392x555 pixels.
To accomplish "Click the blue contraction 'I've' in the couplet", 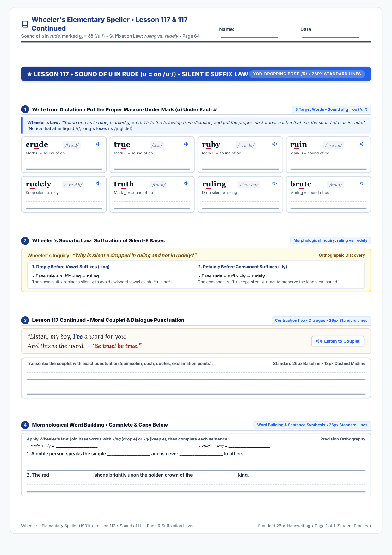I will point(78,337).
